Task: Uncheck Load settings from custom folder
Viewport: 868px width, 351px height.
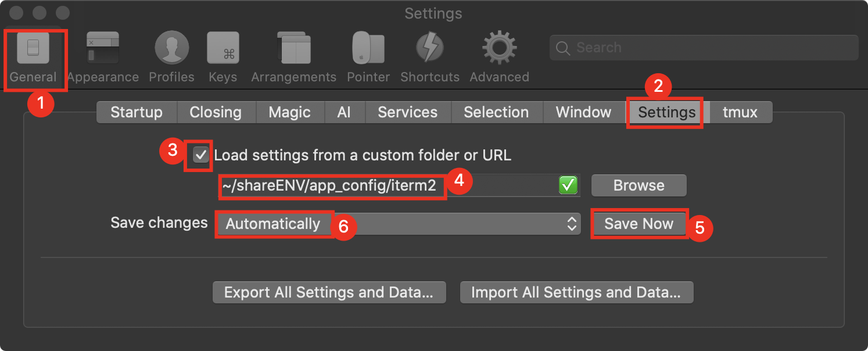Action: [x=201, y=155]
